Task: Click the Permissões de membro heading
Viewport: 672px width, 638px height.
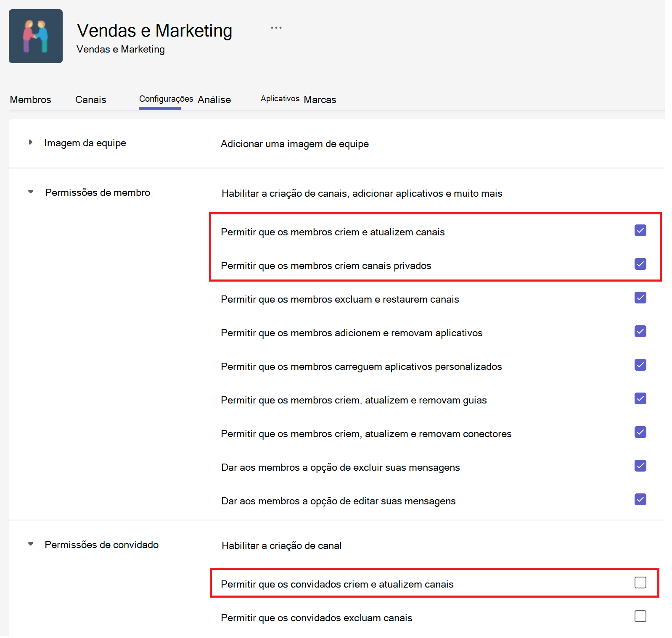Action: click(x=98, y=192)
